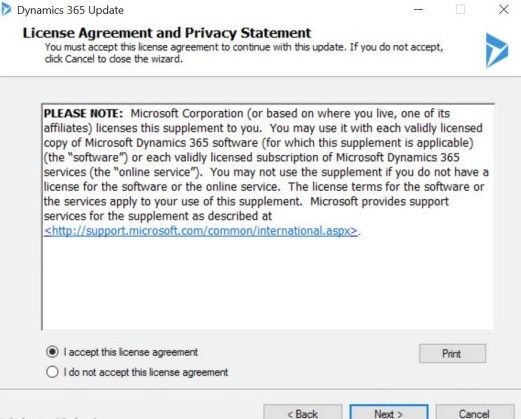
Task: Click the License Agreement and Privacy Statement heading
Action: coord(167,33)
